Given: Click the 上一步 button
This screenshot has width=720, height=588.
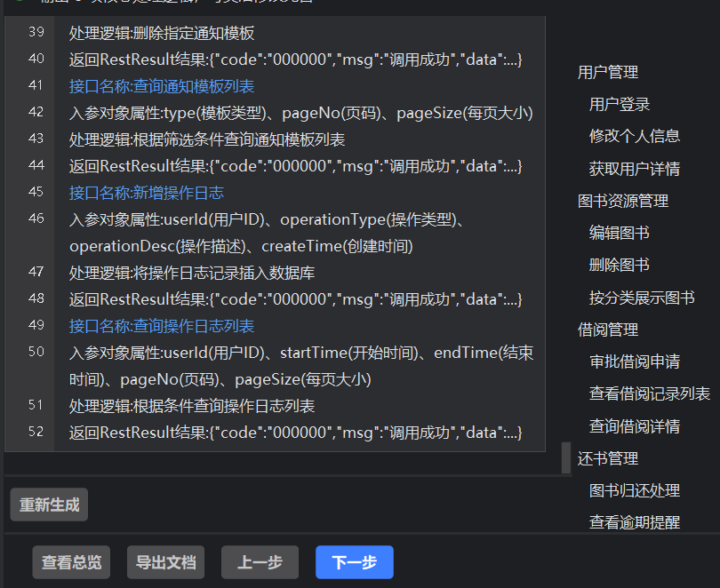Looking at the screenshot, I should click(260, 562).
